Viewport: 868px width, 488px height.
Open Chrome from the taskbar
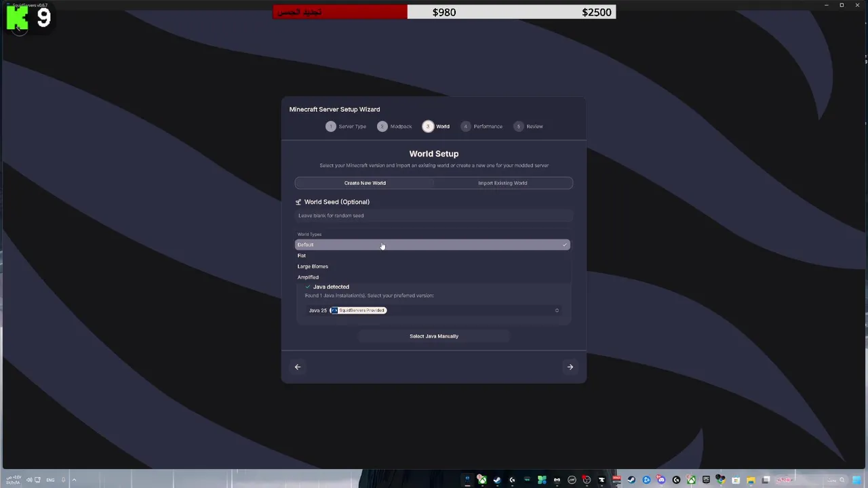coord(721,480)
